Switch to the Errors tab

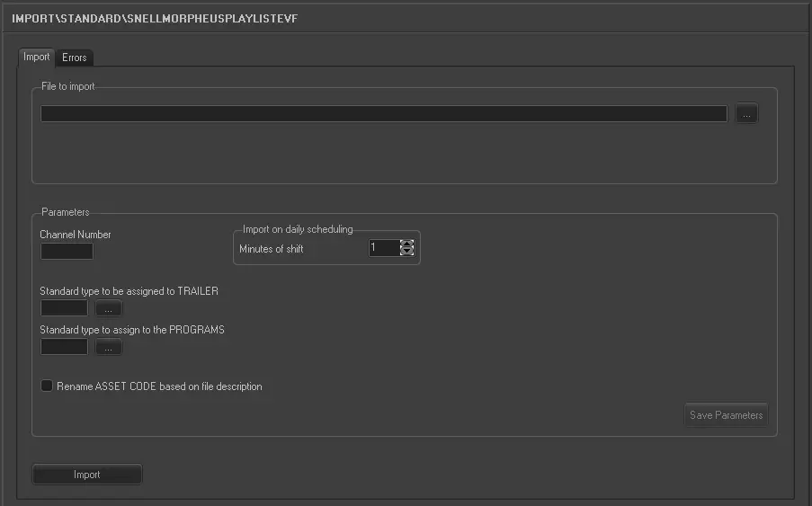(x=75, y=58)
